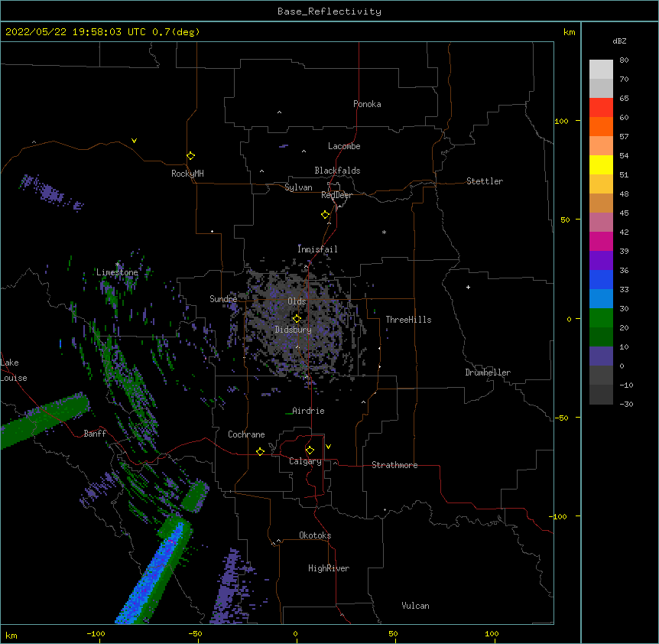Click the Didsbury label
The image size is (659, 644).
tap(294, 330)
